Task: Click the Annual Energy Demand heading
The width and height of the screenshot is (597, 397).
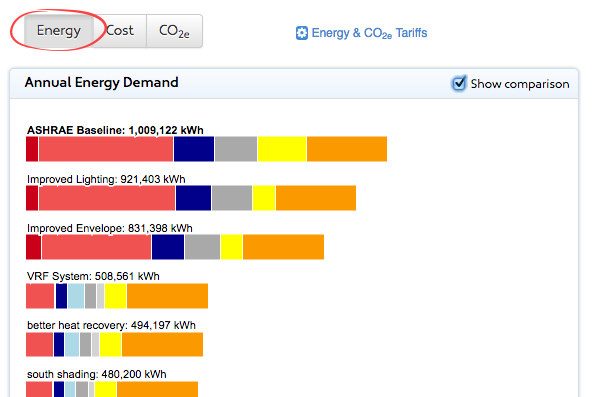Action: (102, 83)
